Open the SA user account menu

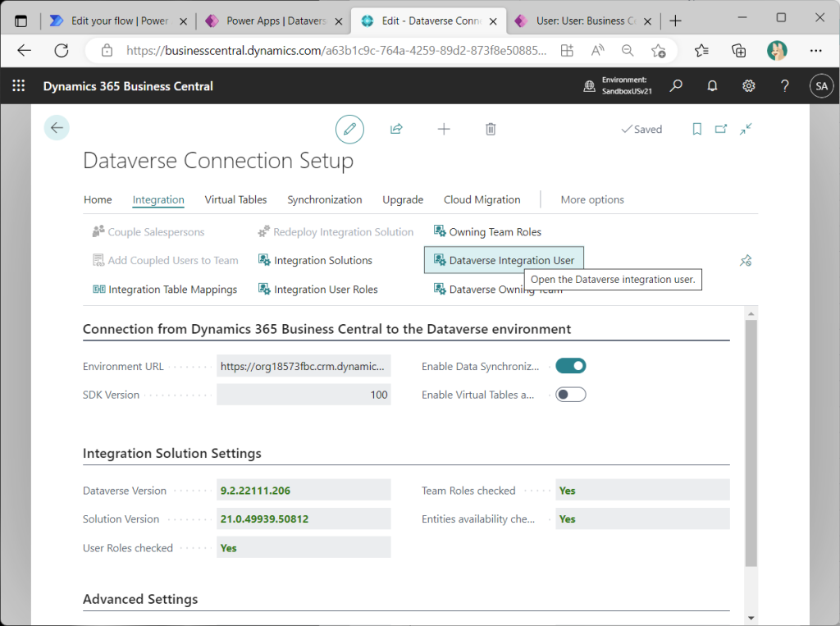pos(821,86)
